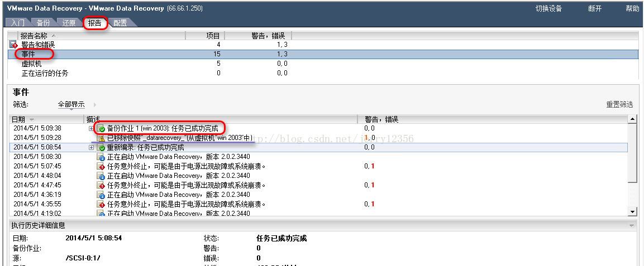
Task: Click 状态 value 任务已成功完成 in details
Action: coord(282,239)
